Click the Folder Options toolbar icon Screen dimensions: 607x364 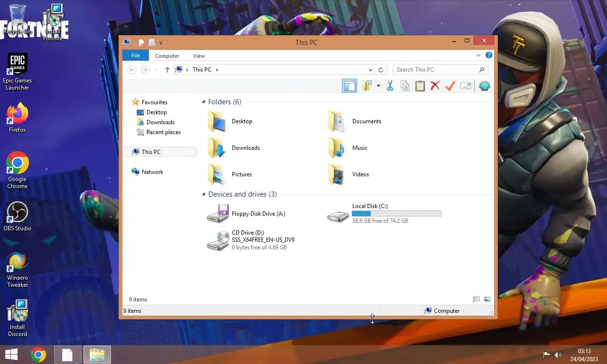pos(368,86)
